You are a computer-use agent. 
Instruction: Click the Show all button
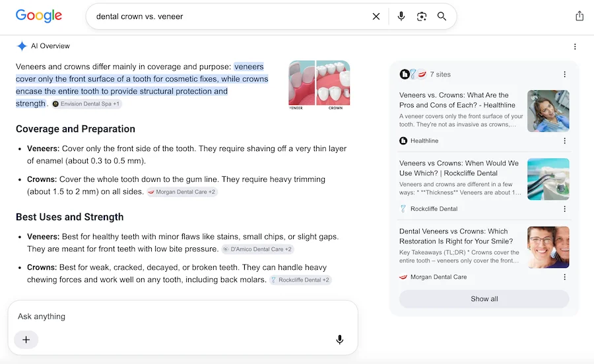pyautogui.click(x=484, y=299)
